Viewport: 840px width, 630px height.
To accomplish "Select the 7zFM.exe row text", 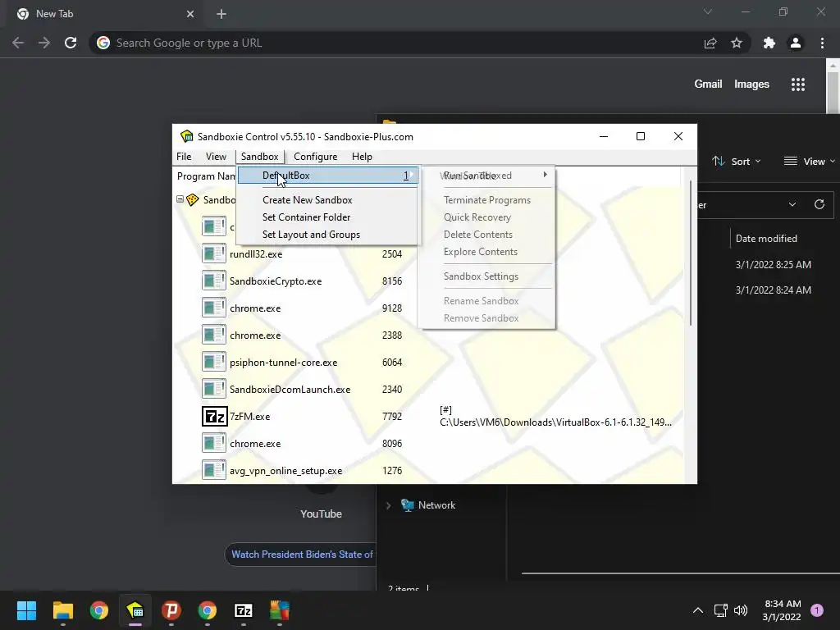I will pos(249,416).
